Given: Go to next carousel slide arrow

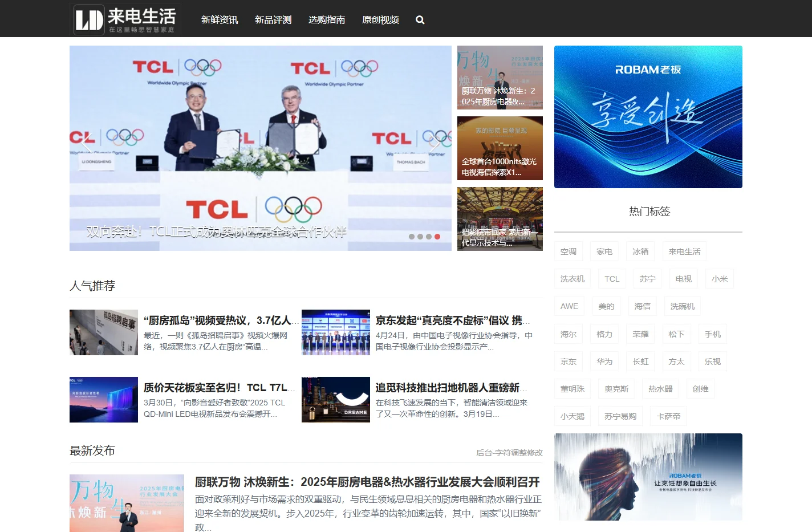Looking at the screenshot, I should pos(435,144).
